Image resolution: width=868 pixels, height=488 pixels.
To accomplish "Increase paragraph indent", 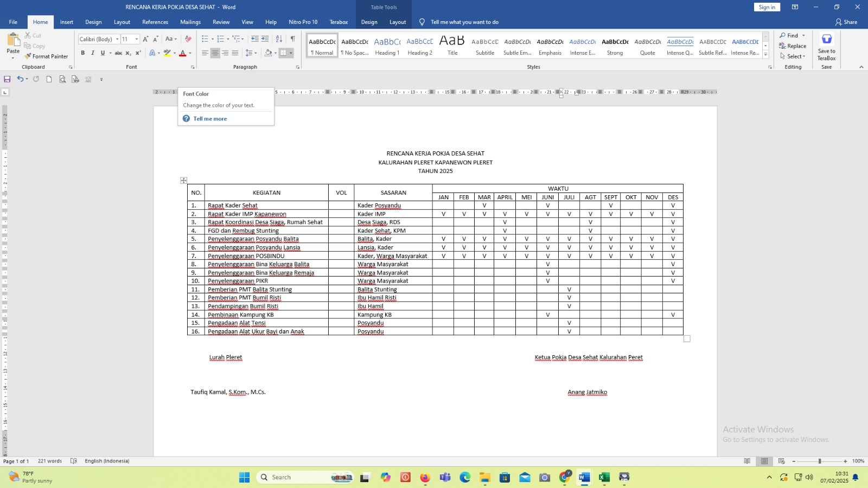I will coord(265,39).
